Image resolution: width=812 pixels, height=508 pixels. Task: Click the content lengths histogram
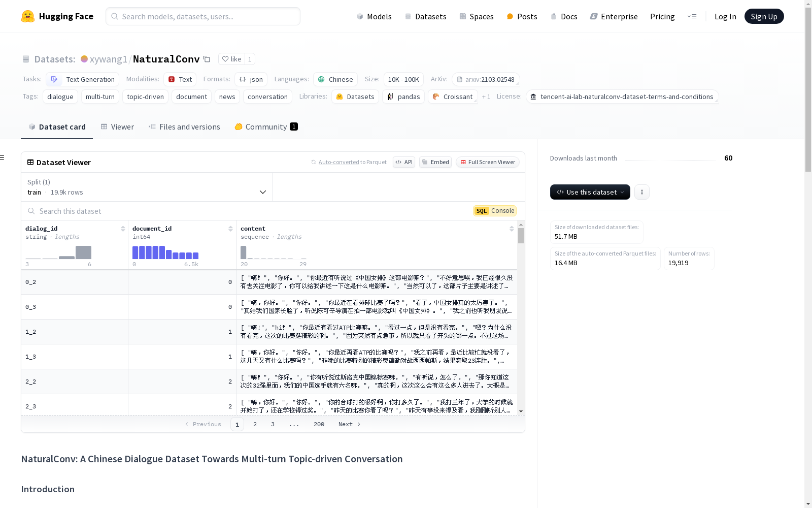274,252
